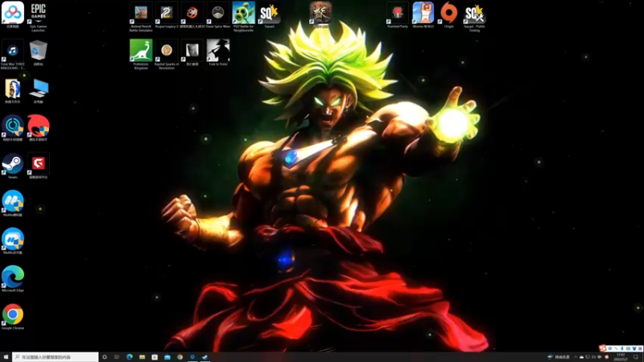Click the taskbar search box
Screen dimensions: 644x362
(56, 357)
